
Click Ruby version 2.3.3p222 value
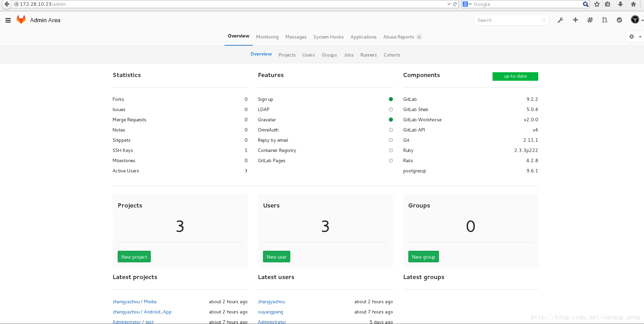point(526,150)
